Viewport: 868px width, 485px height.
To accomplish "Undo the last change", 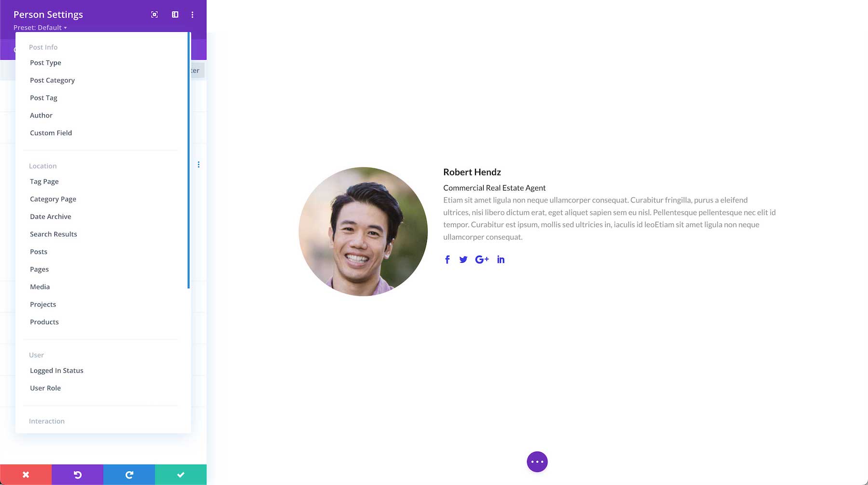I will point(77,474).
